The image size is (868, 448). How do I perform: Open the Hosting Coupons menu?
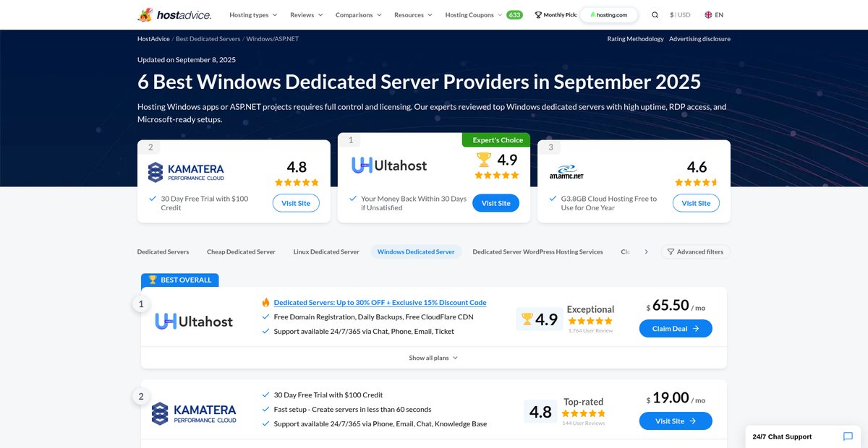pyautogui.click(x=474, y=14)
